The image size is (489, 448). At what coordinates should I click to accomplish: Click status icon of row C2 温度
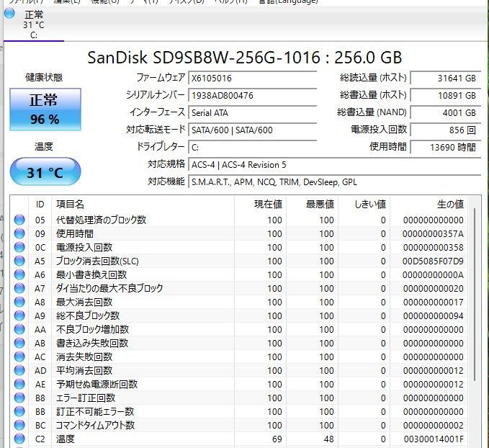(x=19, y=439)
